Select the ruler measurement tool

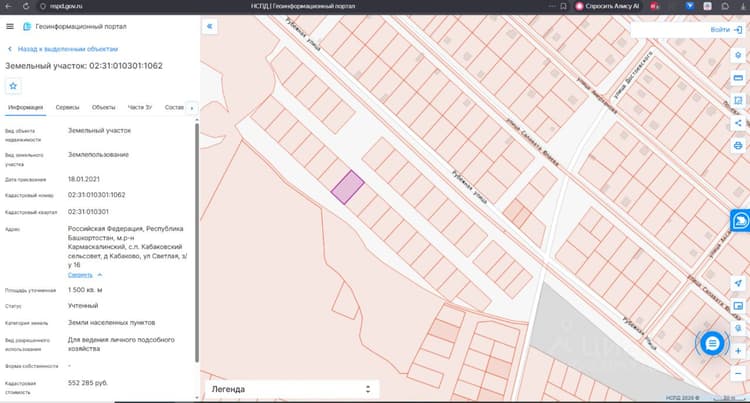click(738, 78)
